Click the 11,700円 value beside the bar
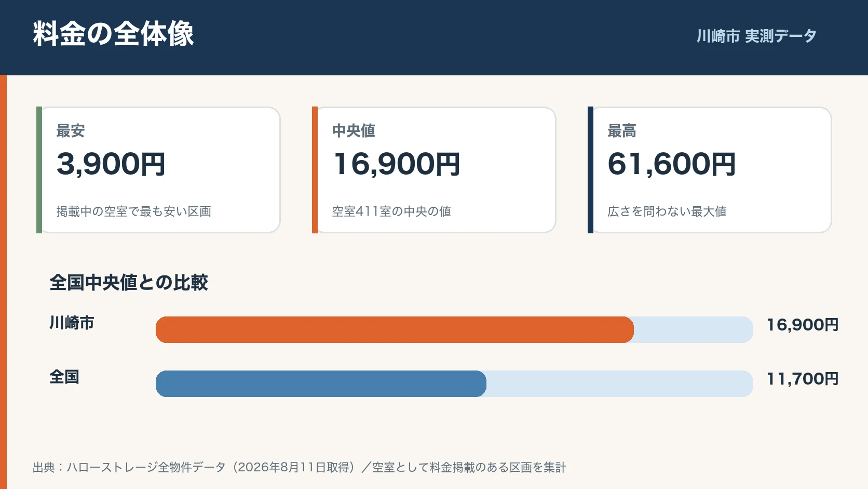The image size is (868, 489). pos(803,379)
